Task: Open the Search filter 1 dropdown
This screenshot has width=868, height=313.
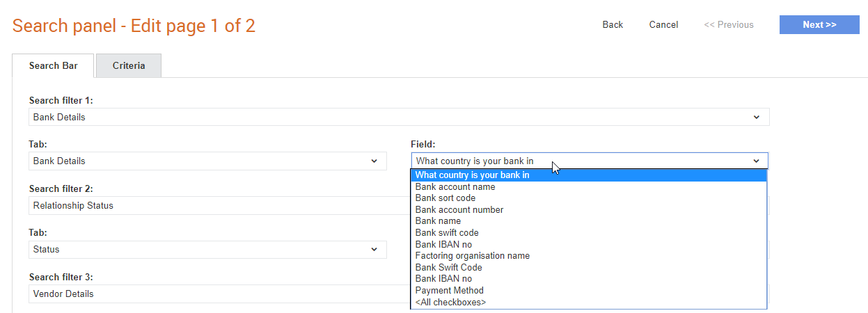Action: tap(399, 117)
